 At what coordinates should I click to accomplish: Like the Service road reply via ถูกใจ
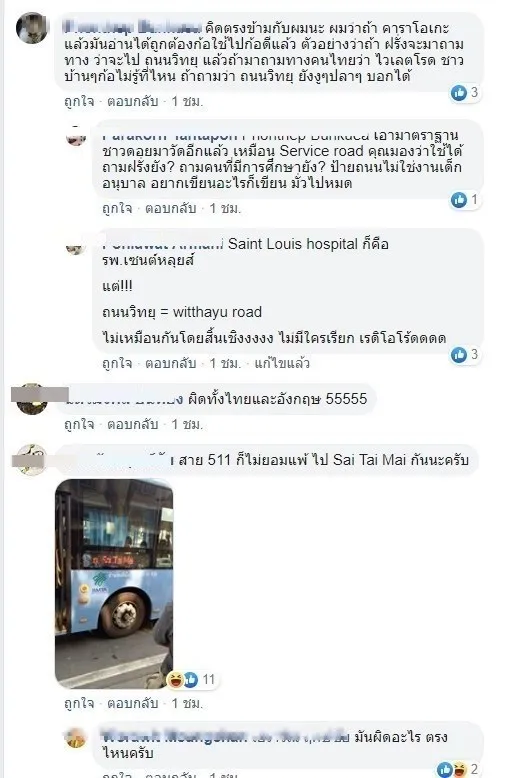pyautogui.click(x=117, y=208)
